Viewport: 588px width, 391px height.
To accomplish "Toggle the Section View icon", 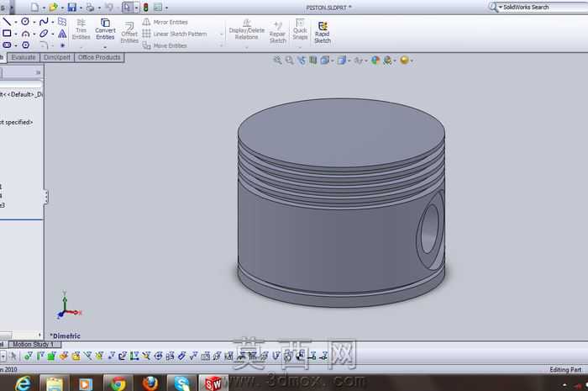I will [x=312, y=60].
